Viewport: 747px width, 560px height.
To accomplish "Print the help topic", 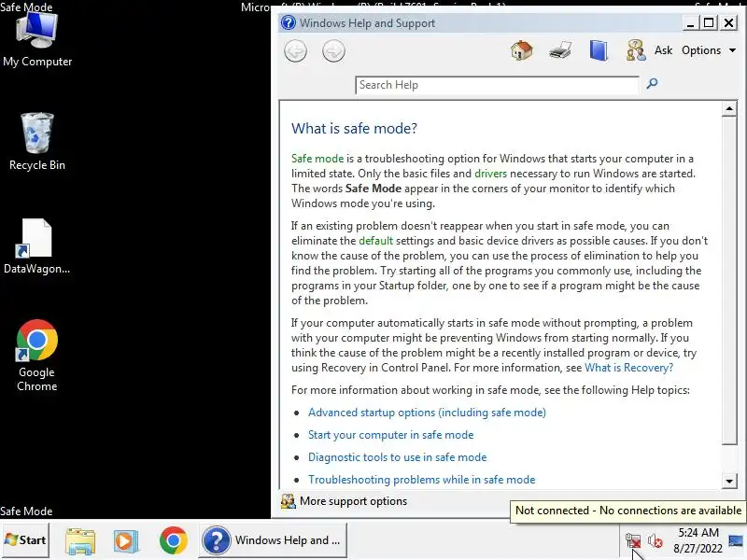I will coord(559,50).
